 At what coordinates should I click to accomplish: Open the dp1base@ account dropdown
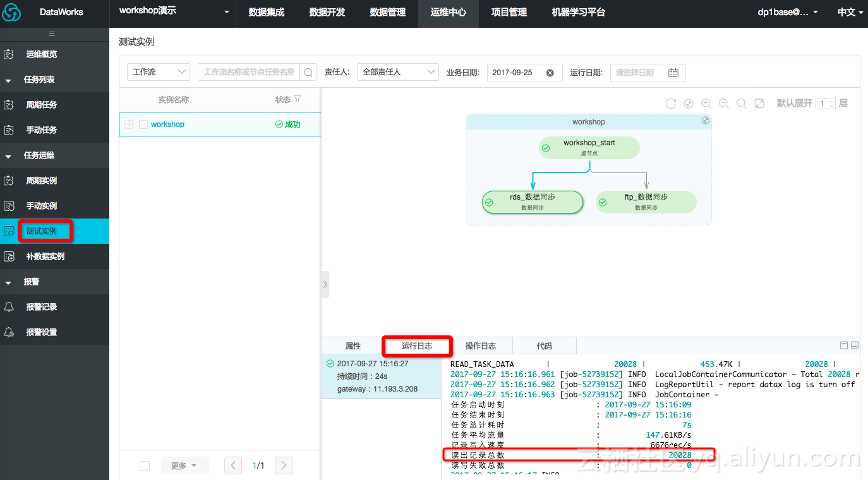[788, 12]
